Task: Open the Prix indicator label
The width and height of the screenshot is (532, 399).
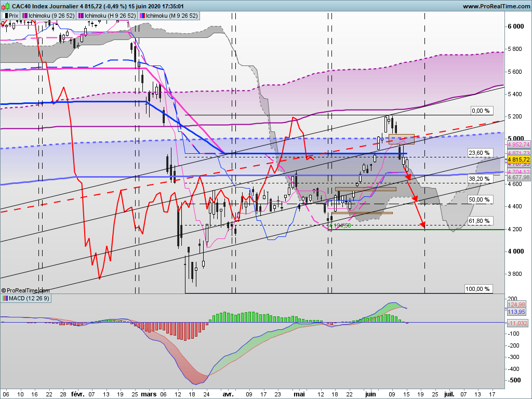Action: pos(14,16)
